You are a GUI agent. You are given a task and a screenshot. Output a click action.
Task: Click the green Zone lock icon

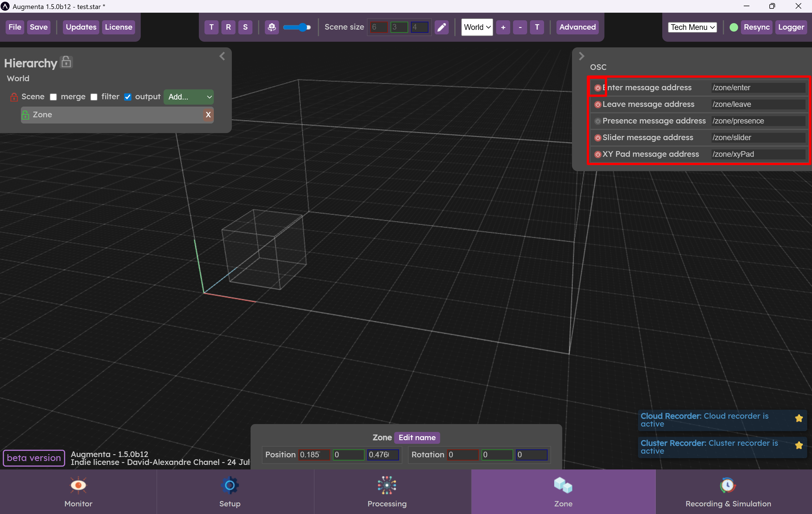click(25, 115)
